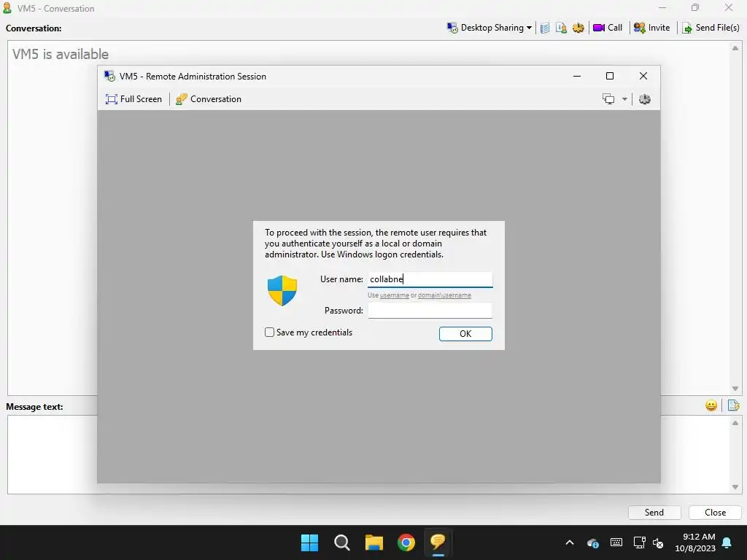Screen dimensions: 747x560
Task: Maximize the Remote Administration Session window
Action: [610, 76]
